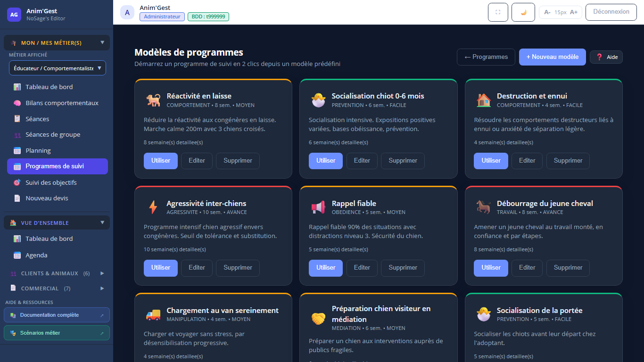This screenshot has height=362, width=644.
Task: Open Aide with question mark icon
Action: (x=606, y=57)
